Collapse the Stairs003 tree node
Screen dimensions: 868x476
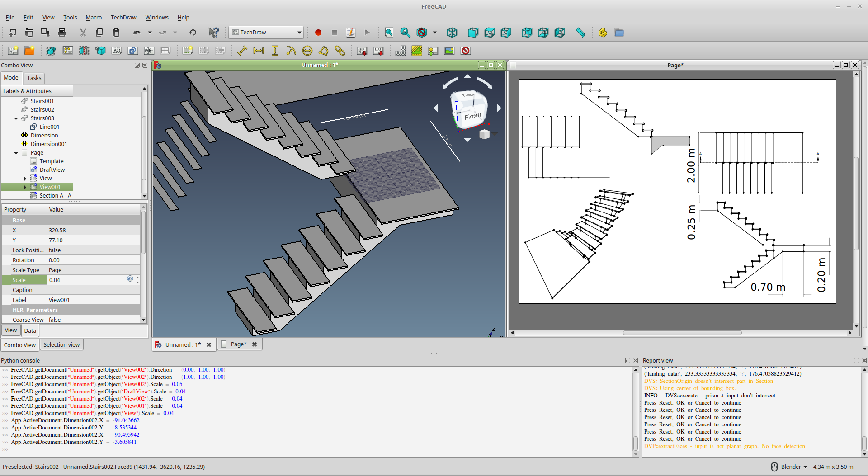(16, 118)
